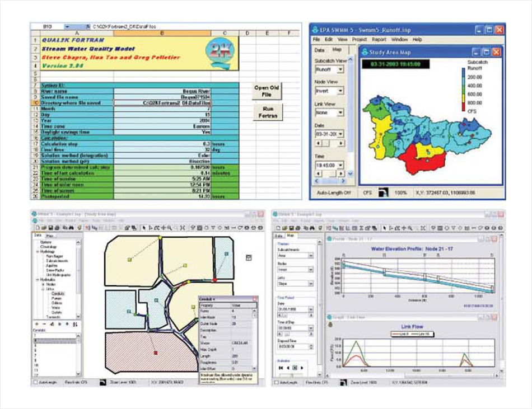The height and width of the screenshot is (409, 532).
Task: Click the Save disk icon in the conduit map window
Action: [50, 228]
